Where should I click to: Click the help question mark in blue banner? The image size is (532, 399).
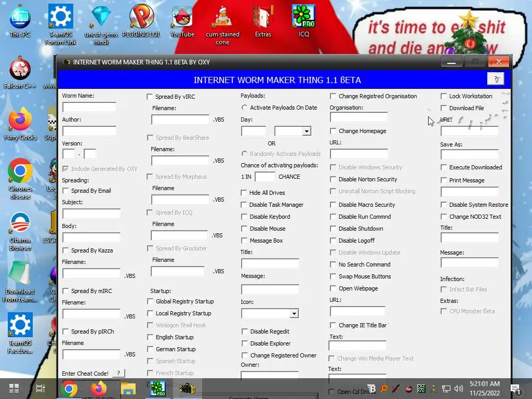(x=495, y=79)
